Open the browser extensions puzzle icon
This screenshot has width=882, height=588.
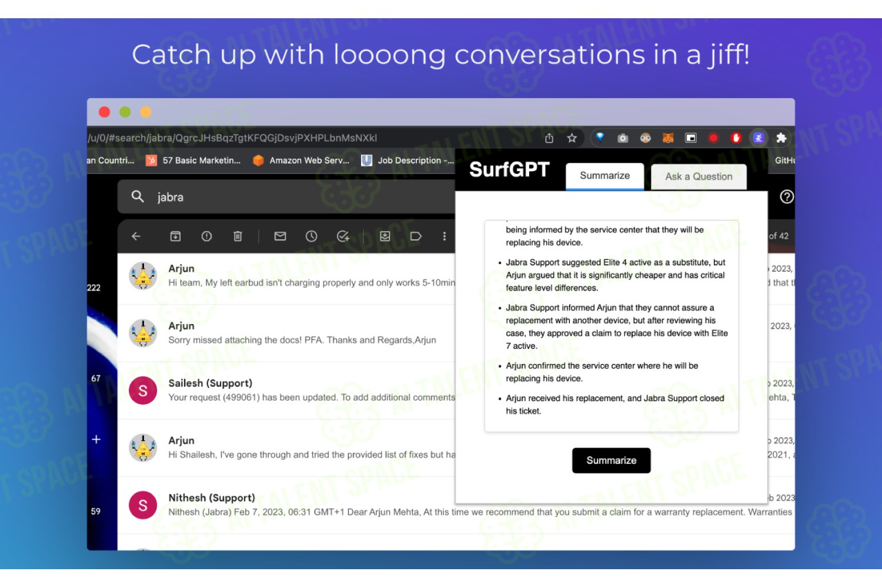click(x=781, y=138)
